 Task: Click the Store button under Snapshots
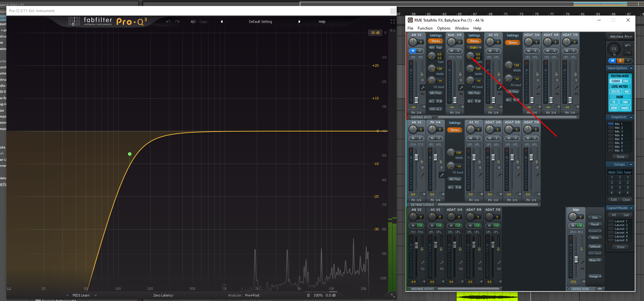(x=620, y=157)
